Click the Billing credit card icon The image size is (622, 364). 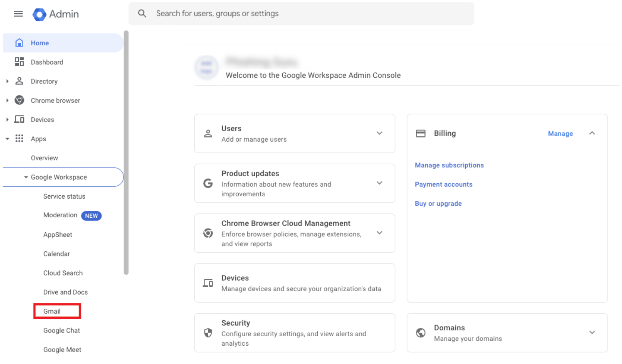pyautogui.click(x=420, y=133)
